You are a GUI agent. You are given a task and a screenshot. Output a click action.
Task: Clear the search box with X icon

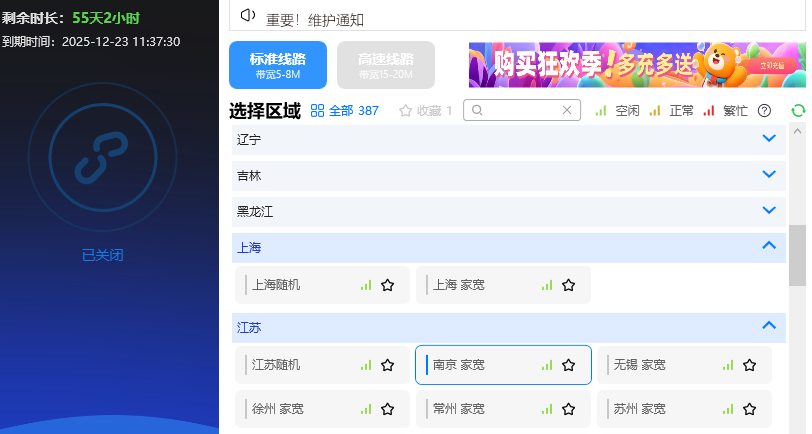[x=566, y=111]
